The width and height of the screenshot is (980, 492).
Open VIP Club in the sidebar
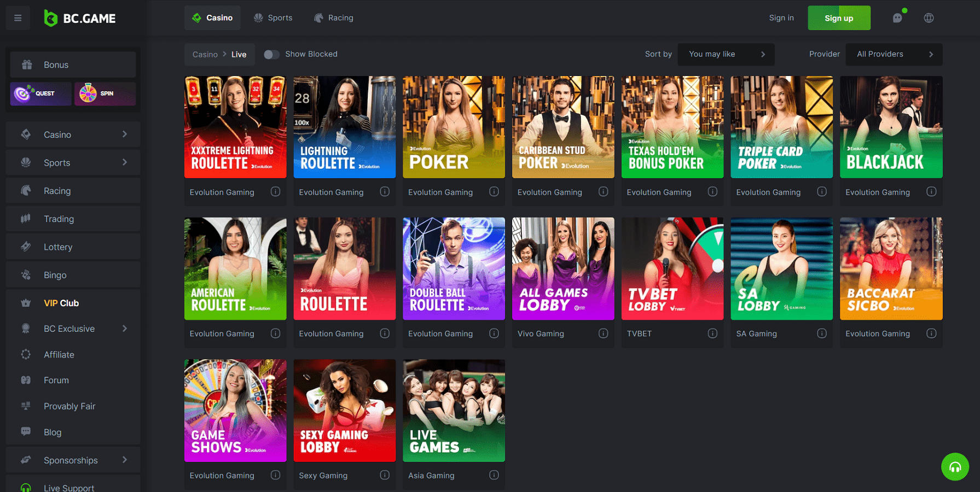(73, 303)
